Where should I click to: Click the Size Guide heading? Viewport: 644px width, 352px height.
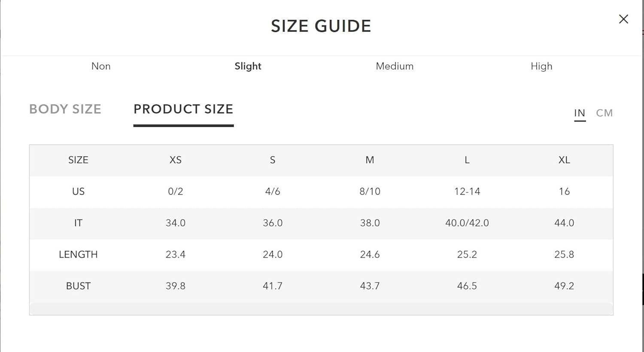coord(321,26)
